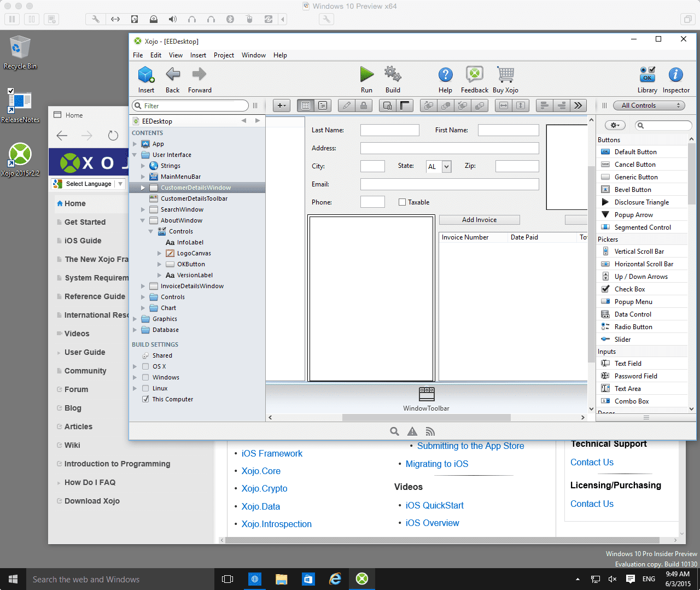
Task: Click the Add Invoice button
Action: point(479,220)
